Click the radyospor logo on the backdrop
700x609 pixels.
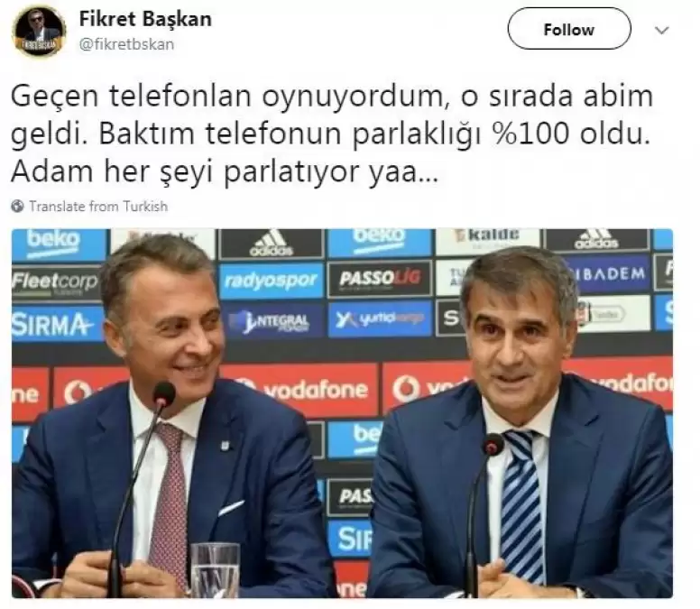tap(271, 280)
